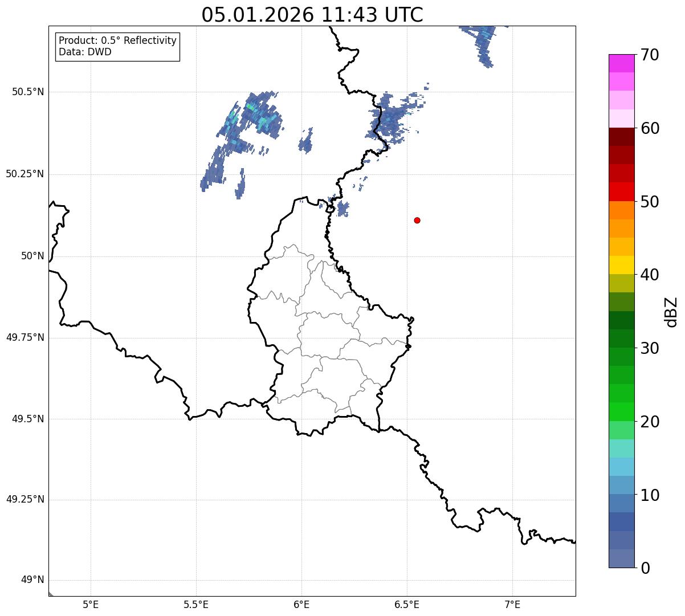This screenshot has width=685, height=616.
Task: Click the red station marker dot
Action: pyautogui.click(x=417, y=220)
